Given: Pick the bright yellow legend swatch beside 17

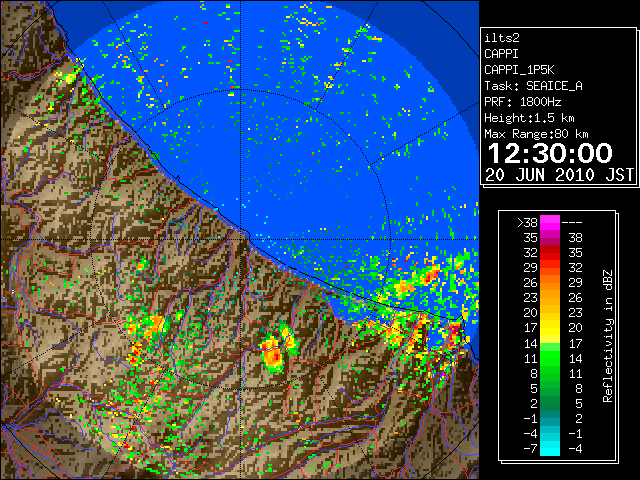Looking at the screenshot, I should pos(550,328).
